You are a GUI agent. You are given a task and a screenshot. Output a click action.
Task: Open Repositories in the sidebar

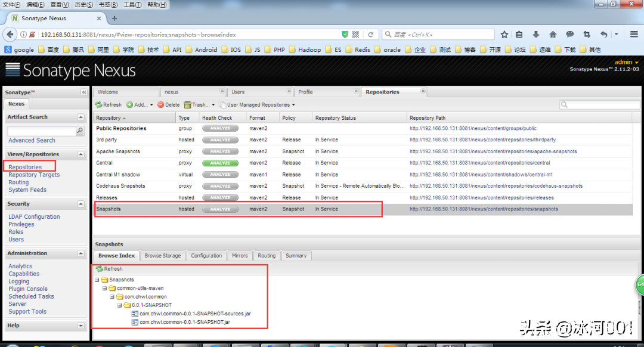(25, 167)
